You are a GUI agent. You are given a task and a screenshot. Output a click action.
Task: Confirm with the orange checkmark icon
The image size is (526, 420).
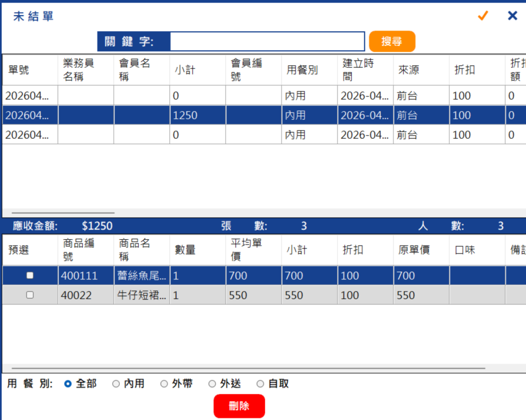pos(483,15)
